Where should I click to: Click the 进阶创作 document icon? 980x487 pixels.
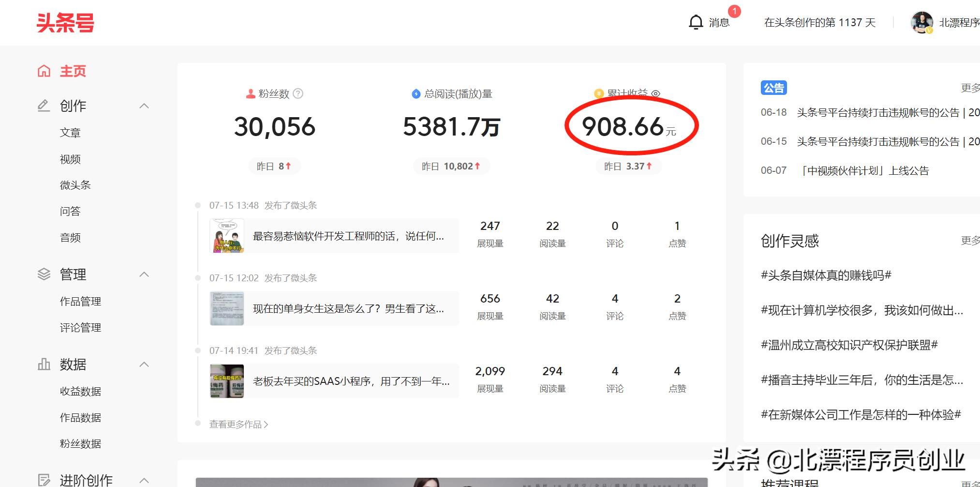44,480
